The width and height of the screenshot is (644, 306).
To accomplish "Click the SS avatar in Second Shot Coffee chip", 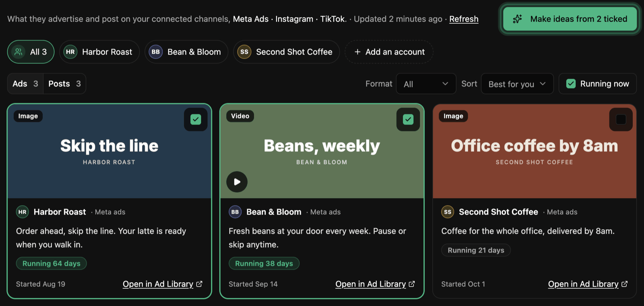I will [x=244, y=52].
